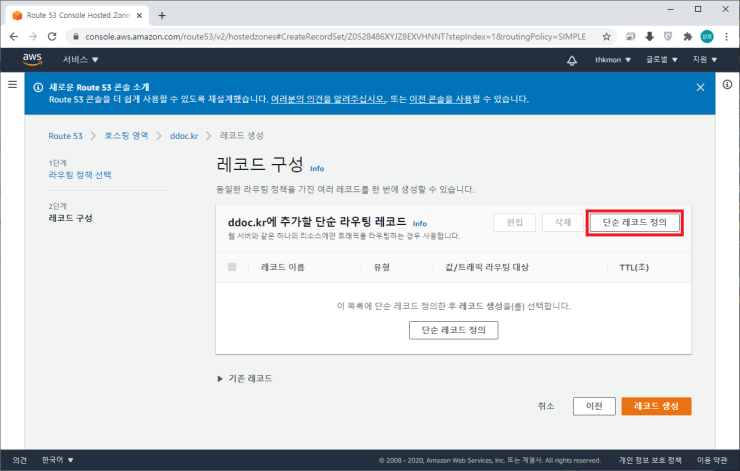This screenshot has width=740, height=471.
Task: Open a new browser tab
Action: click(162, 15)
